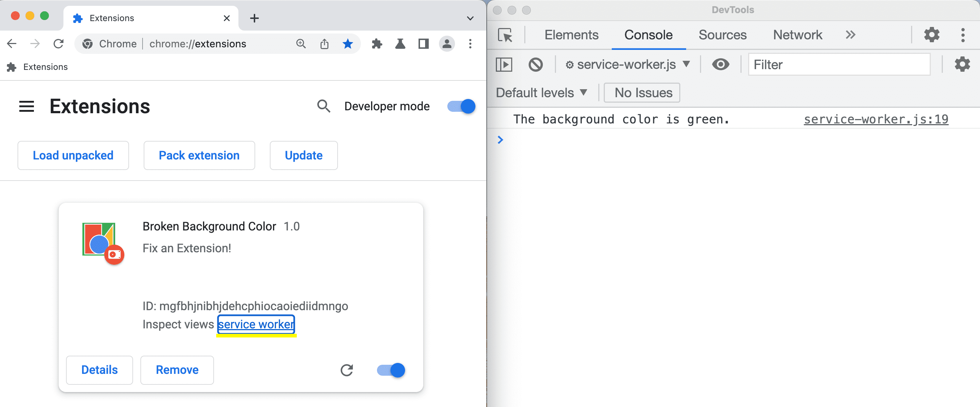This screenshot has width=980, height=407.
Task: Click the pin/bookmark star icon
Action: click(347, 44)
